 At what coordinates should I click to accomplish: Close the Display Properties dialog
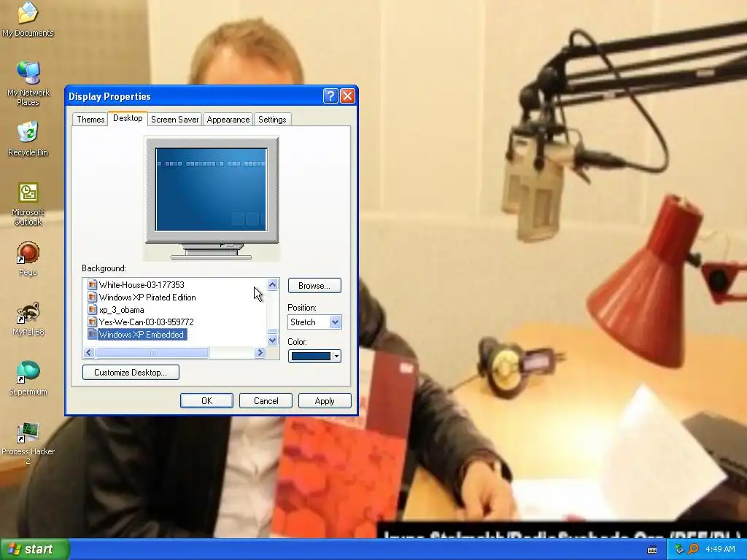[x=348, y=96]
